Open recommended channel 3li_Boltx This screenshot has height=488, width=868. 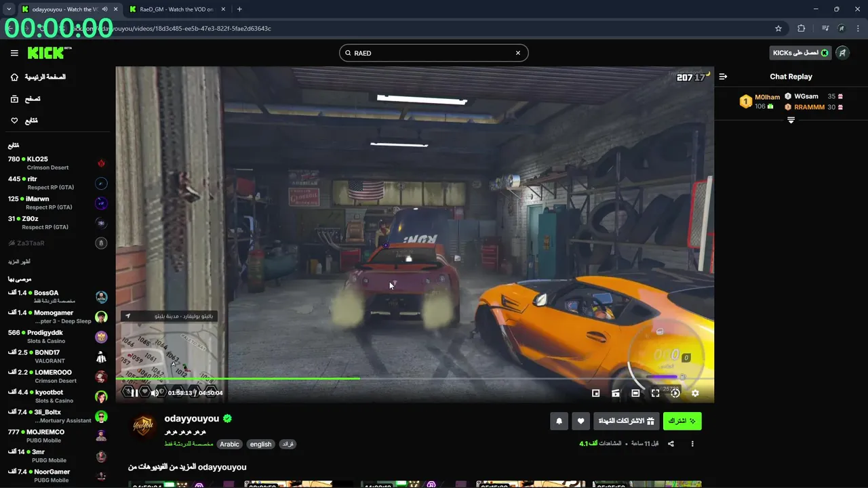58,416
